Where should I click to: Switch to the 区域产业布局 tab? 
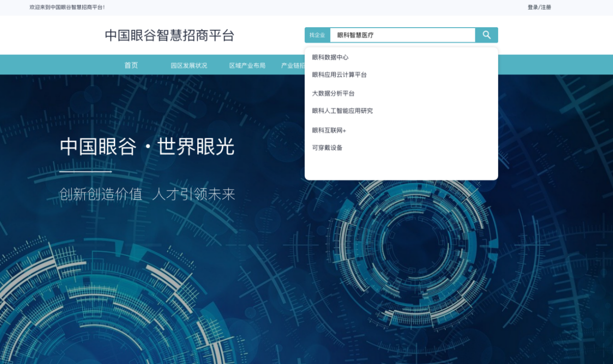pyautogui.click(x=247, y=66)
